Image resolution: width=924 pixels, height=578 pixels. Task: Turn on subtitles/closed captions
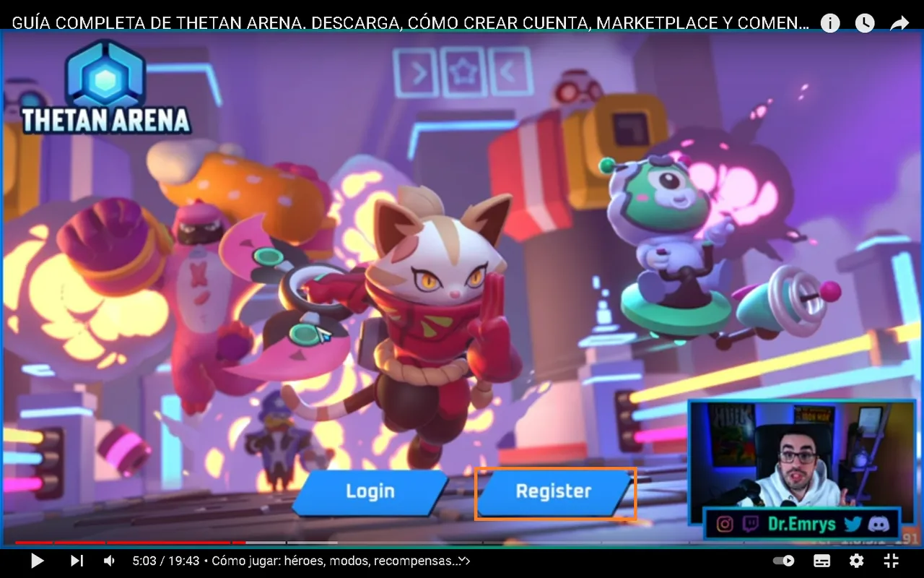[x=821, y=561]
